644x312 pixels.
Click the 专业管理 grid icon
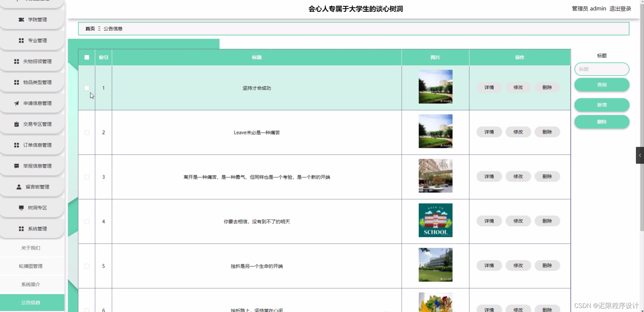tap(21, 40)
